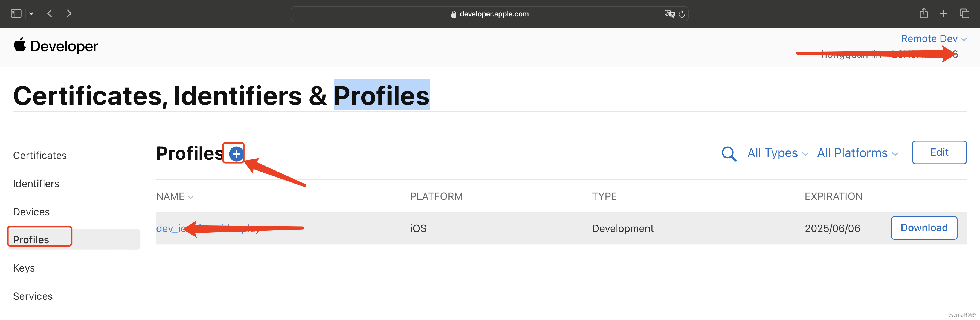This screenshot has width=980, height=320.
Task: Click the browser forward navigation arrow
Action: pos(69,13)
